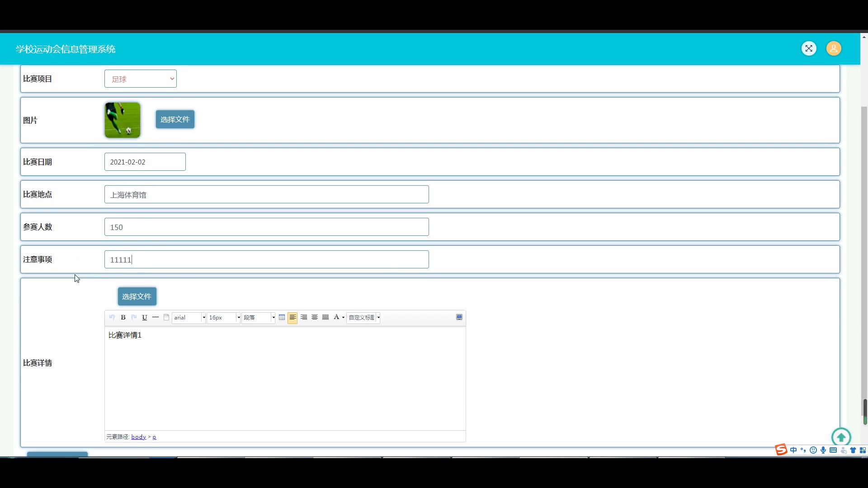Screen dimensions: 868x488
Task: Open the font color dropdown arrow
Action: pyautogui.click(x=344, y=317)
